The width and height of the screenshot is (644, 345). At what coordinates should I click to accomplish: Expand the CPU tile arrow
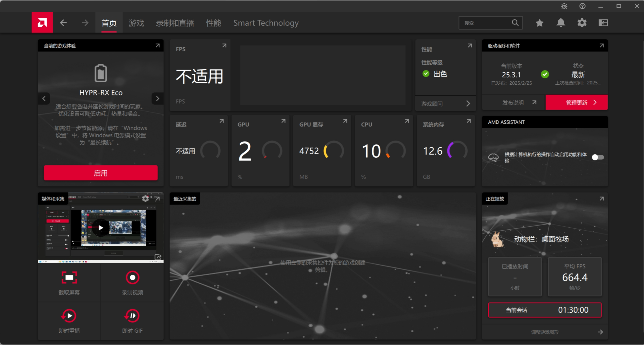pyautogui.click(x=407, y=121)
